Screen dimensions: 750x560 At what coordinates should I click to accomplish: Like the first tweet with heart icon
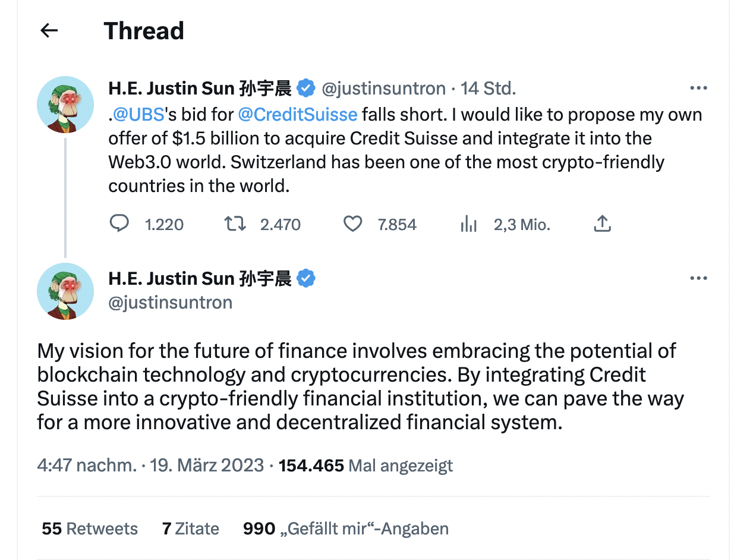click(352, 224)
